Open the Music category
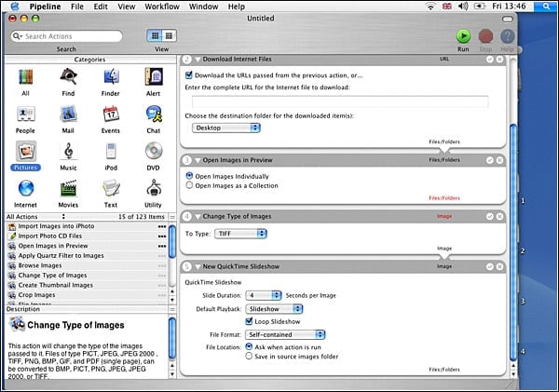 68,152
